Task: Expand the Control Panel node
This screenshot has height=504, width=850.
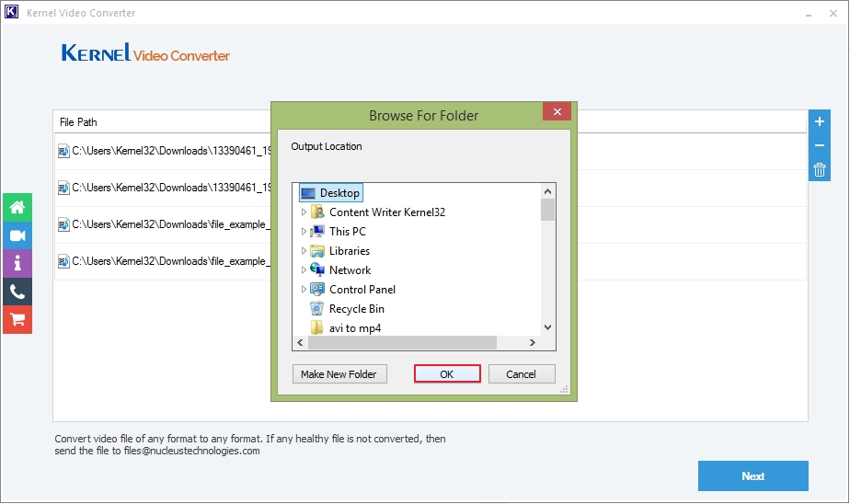Action: (304, 290)
